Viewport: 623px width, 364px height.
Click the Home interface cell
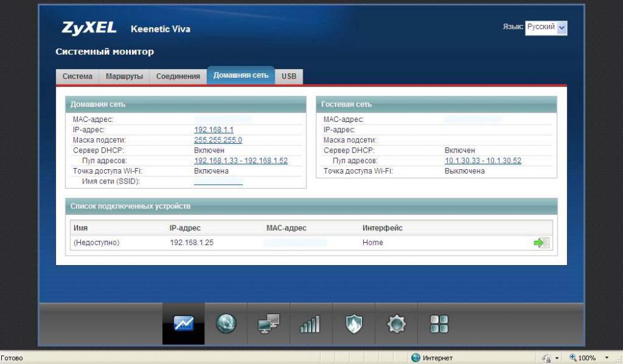click(x=373, y=243)
